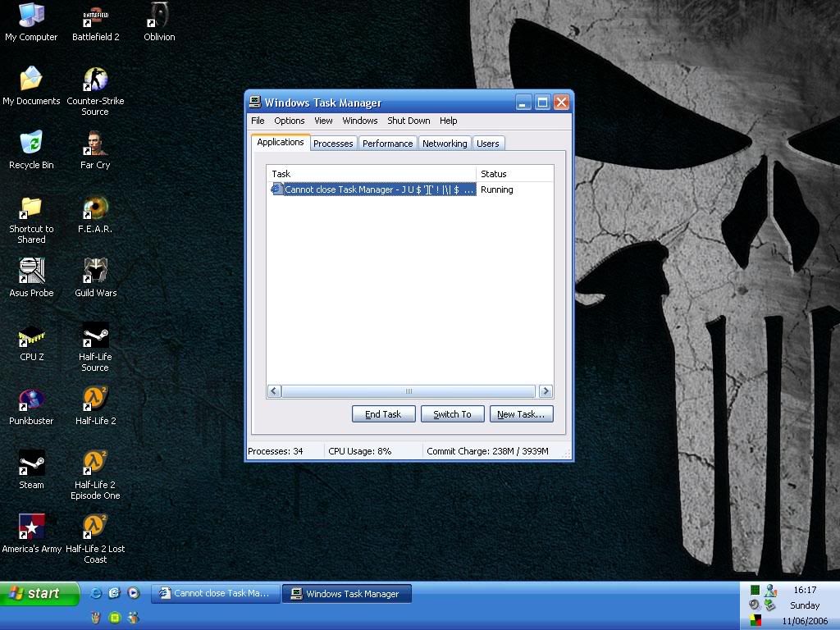Open the Start menu button
840x630 pixels.
[39, 594]
